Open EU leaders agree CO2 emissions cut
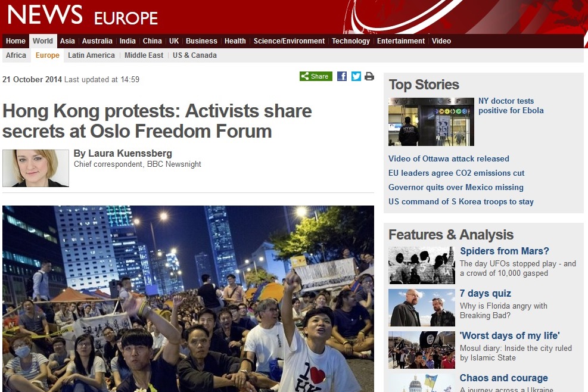The width and height of the screenshot is (588, 392). click(x=456, y=173)
